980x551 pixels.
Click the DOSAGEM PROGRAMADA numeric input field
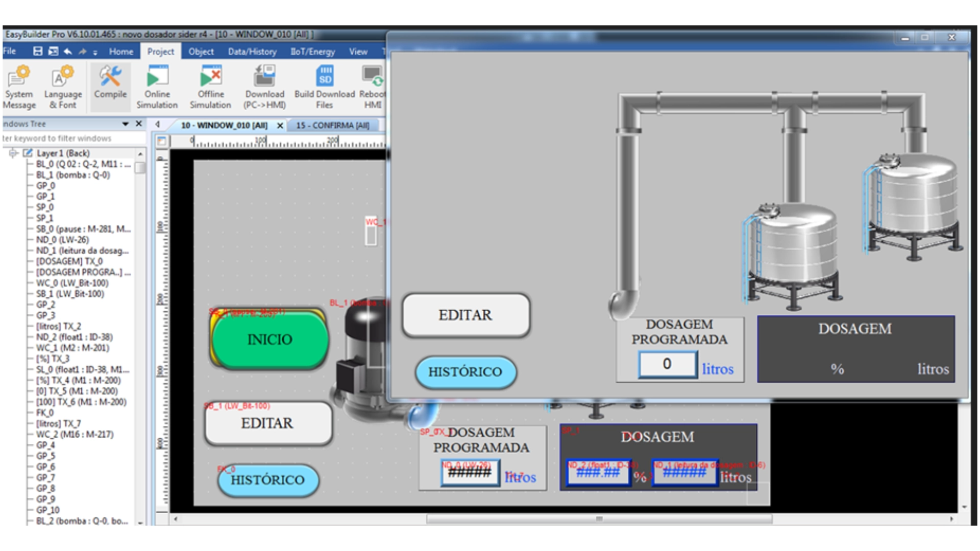pos(667,364)
